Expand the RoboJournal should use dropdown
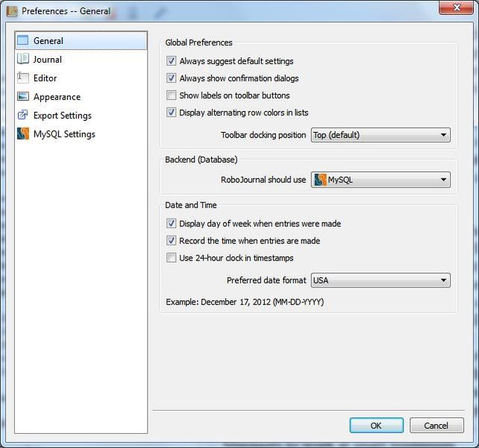Image resolution: width=479 pixels, height=448 pixels. (x=381, y=180)
